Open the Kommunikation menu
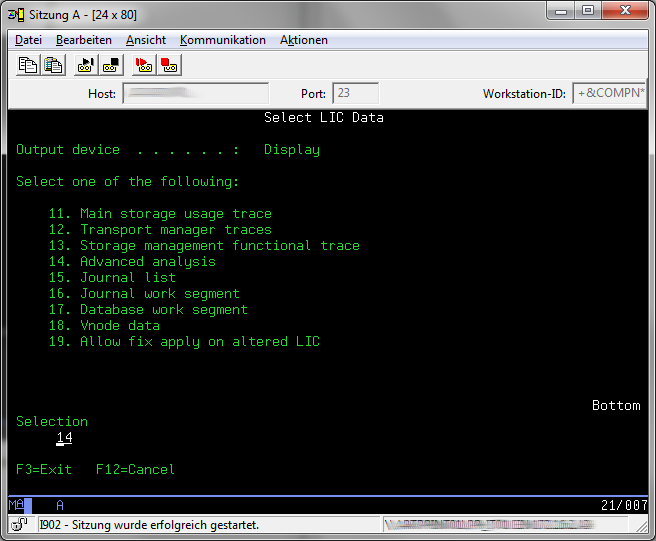Image resolution: width=656 pixels, height=541 pixels. tap(223, 40)
